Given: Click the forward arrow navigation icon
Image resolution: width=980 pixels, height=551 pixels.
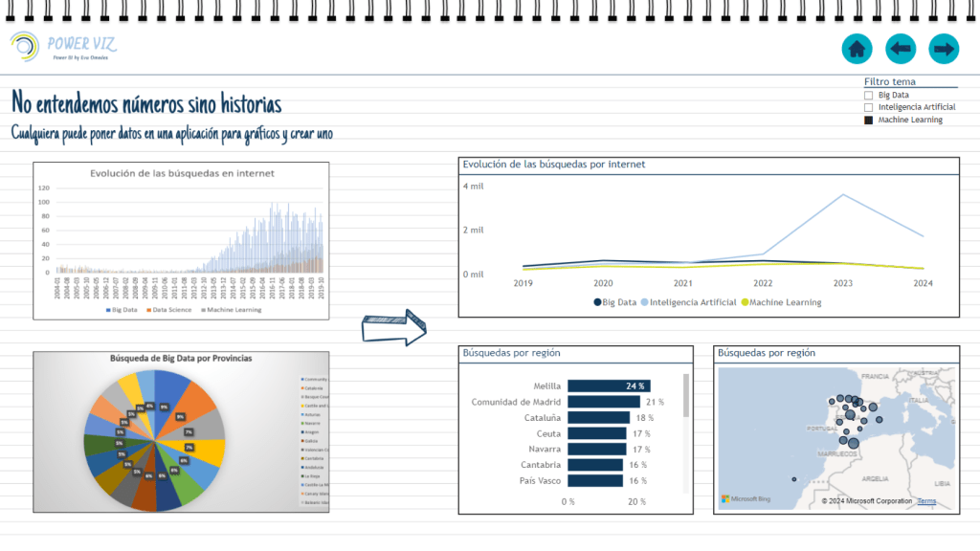Looking at the screenshot, I should point(944,49).
